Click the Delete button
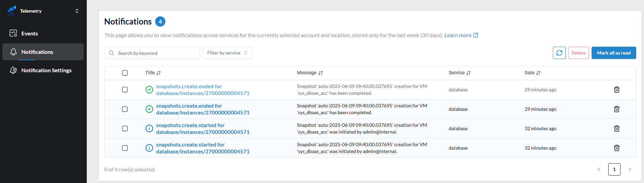Viewport: 644px width, 183px height. [578, 53]
